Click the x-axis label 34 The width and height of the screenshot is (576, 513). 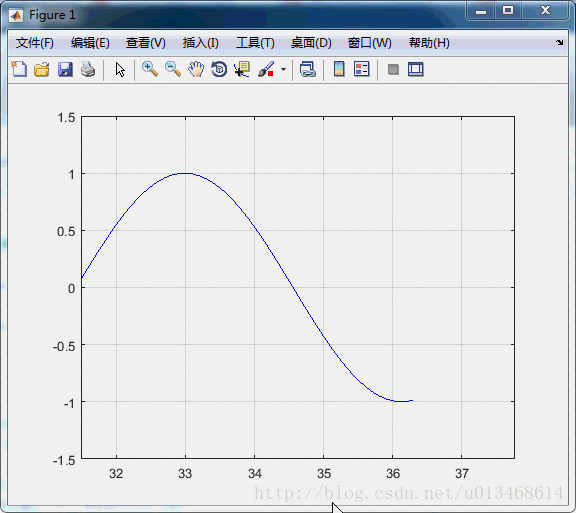coord(255,474)
